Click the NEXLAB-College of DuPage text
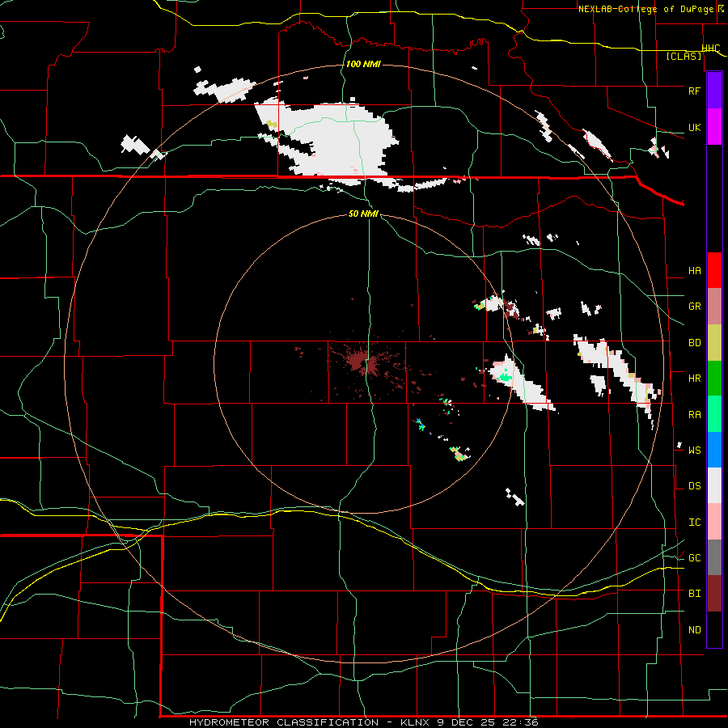Screen dimensions: 728x728 (645, 9)
